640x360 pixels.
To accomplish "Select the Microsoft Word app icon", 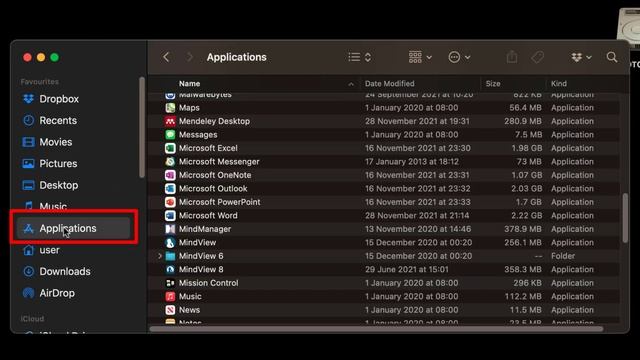I will [x=170, y=216].
